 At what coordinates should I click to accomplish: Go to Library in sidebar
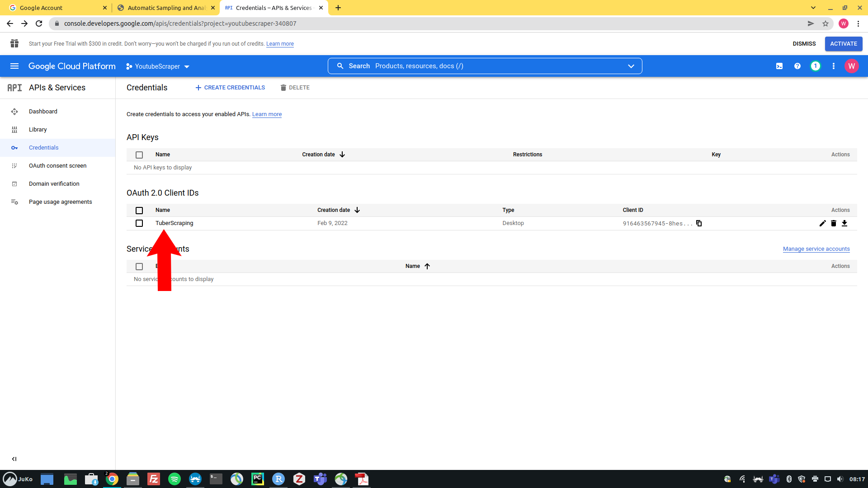pyautogui.click(x=38, y=130)
